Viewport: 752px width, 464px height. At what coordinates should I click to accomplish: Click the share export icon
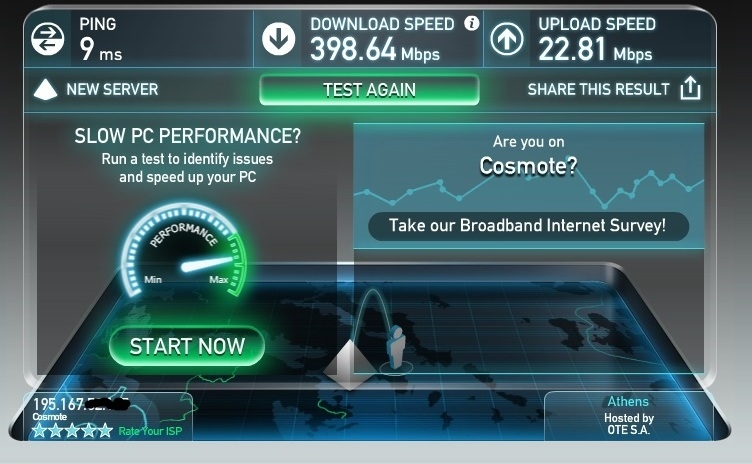tap(690, 88)
